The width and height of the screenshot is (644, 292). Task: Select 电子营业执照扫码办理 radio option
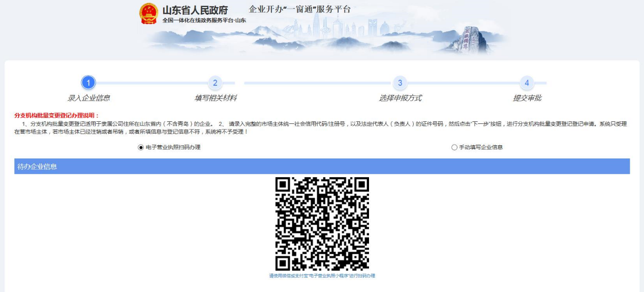pyautogui.click(x=141, y=147)
